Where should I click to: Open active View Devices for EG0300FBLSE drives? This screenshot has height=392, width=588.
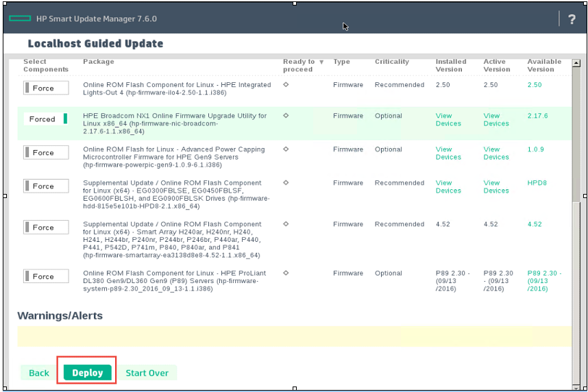(496, 187)
